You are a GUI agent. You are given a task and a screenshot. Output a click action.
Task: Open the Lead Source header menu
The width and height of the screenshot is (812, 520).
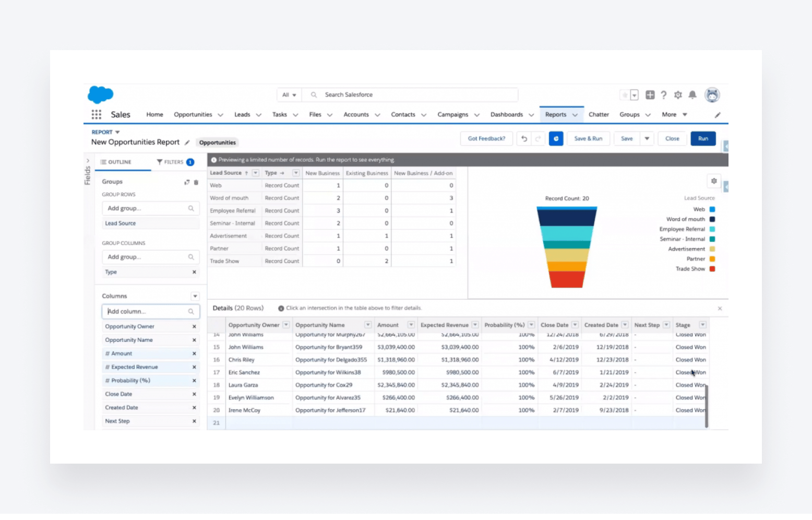click(255, 173)
